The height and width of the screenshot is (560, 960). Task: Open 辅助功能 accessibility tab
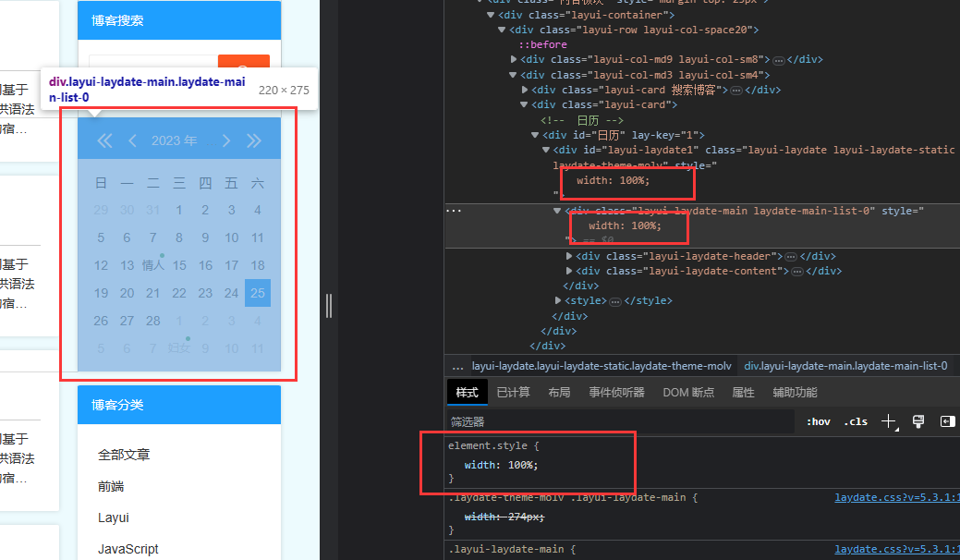tap(795, 393)
